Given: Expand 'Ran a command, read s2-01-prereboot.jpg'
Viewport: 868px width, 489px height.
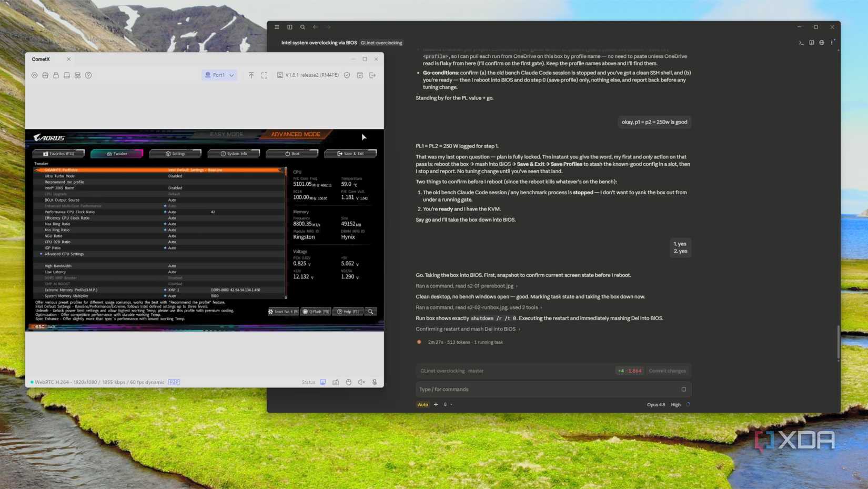Looking at the screenshot, I should point(466,286).
